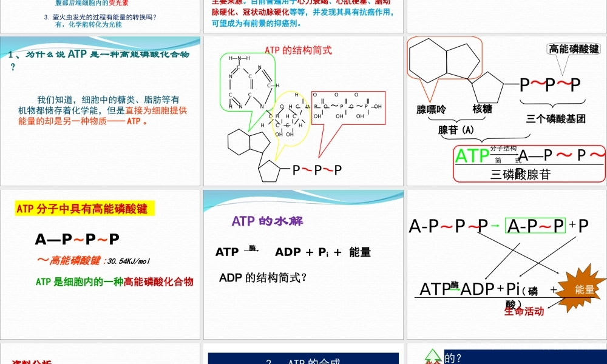Open the partially visible '2、ATP 的合成' slide
Viewport: 607px width, 364px height.
coord(303,354)
